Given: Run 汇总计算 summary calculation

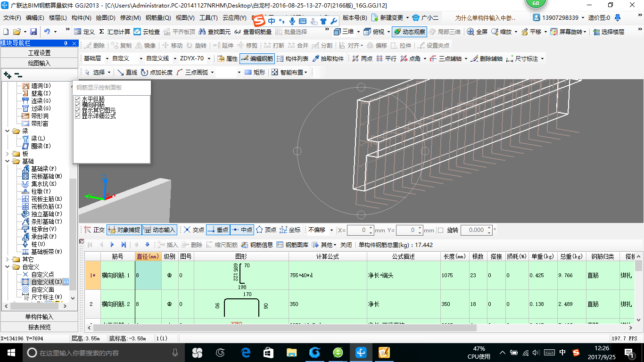Looking at the screenshot, I should (115, 32).
